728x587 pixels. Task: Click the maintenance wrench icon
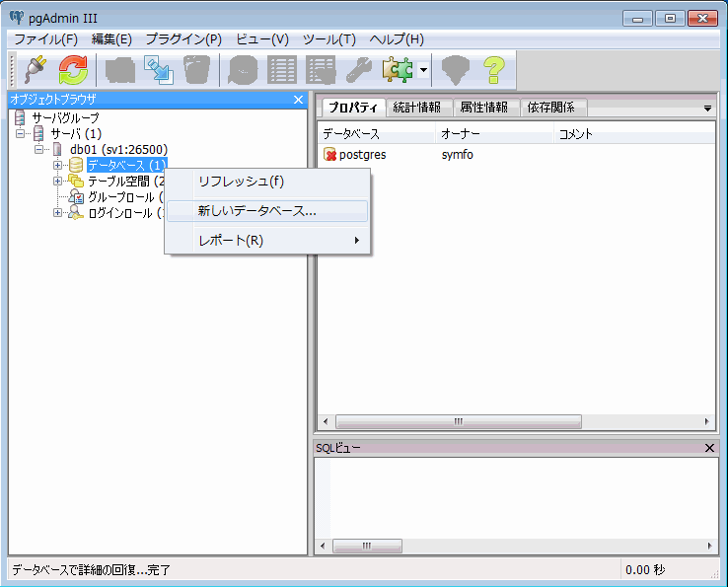click(359, 70)
